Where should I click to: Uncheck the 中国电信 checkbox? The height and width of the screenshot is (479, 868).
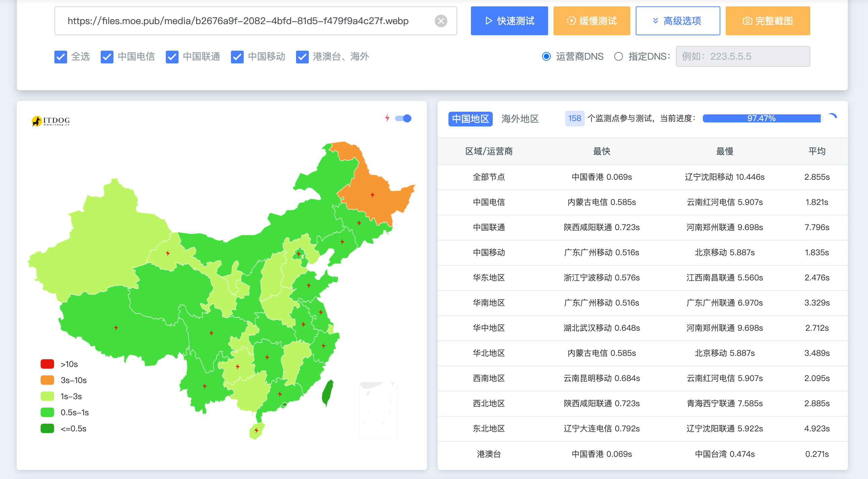pyautogui.click(x=107, y=57)
